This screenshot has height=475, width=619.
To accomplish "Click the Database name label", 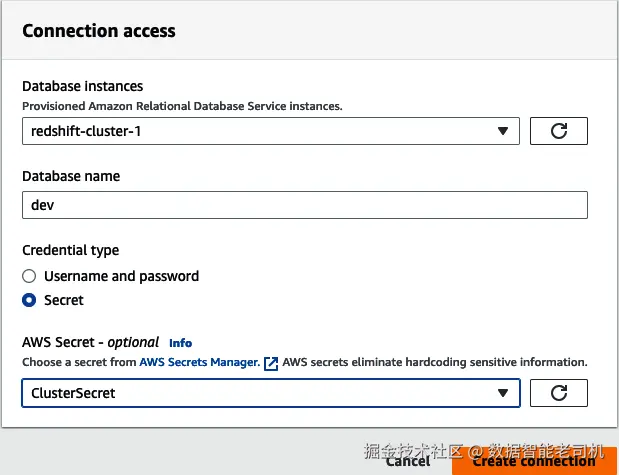I will tap(71, 176).
